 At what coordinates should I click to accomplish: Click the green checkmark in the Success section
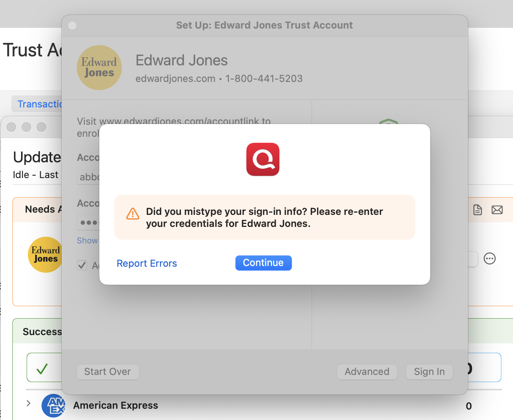(42, 369)
